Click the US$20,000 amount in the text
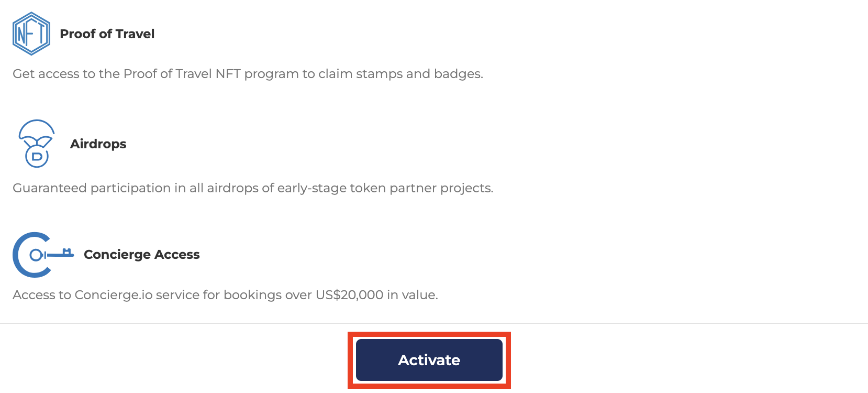 (x=349, y=295)
